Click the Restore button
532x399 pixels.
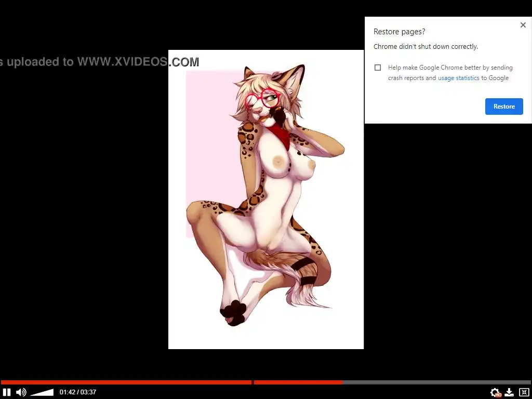(504, 107)
